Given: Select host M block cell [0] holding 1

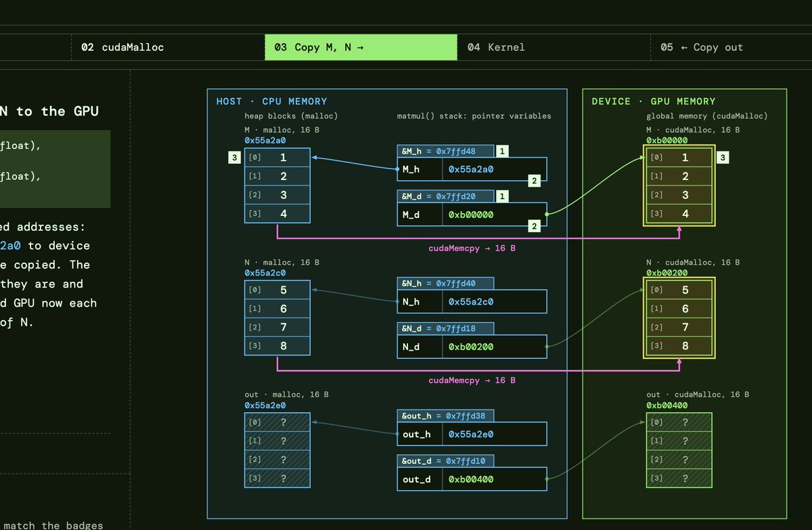Looking at the screenshot, I should [x=277, y=158].
